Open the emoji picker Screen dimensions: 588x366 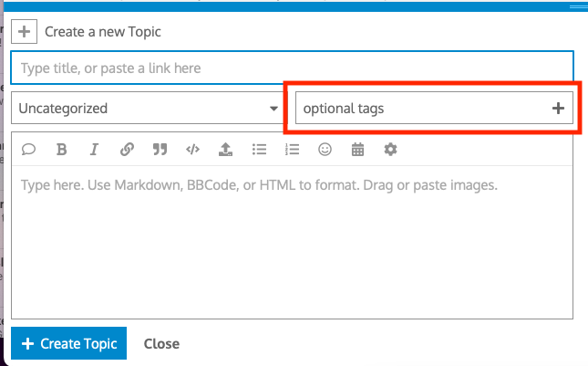(325, 150)
